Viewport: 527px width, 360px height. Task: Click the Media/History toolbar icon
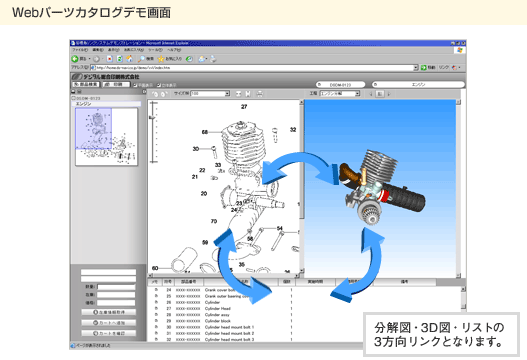[x=189, y=59]
